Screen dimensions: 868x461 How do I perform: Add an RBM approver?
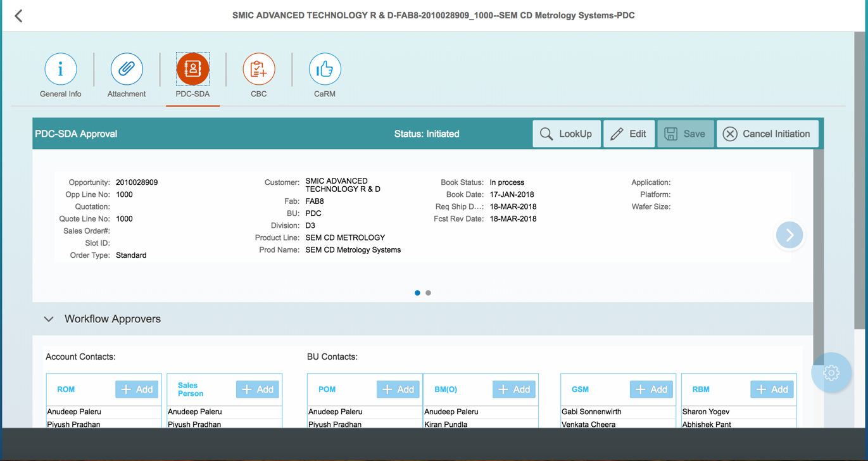click(772, 389)
